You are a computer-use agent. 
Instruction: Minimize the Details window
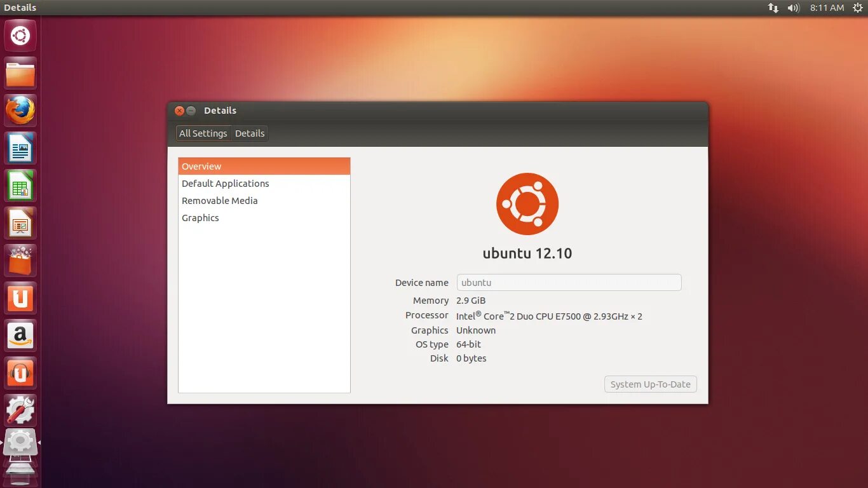(191, 111)
